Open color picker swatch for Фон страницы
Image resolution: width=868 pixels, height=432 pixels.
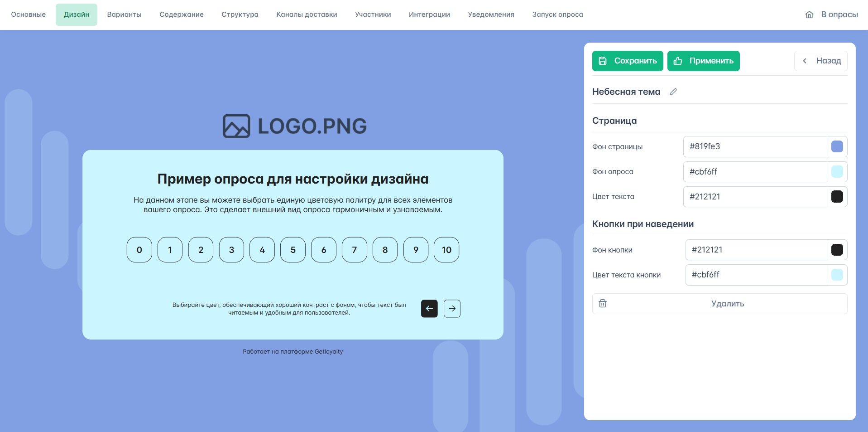pyautogui.click(x=837, y=146)
